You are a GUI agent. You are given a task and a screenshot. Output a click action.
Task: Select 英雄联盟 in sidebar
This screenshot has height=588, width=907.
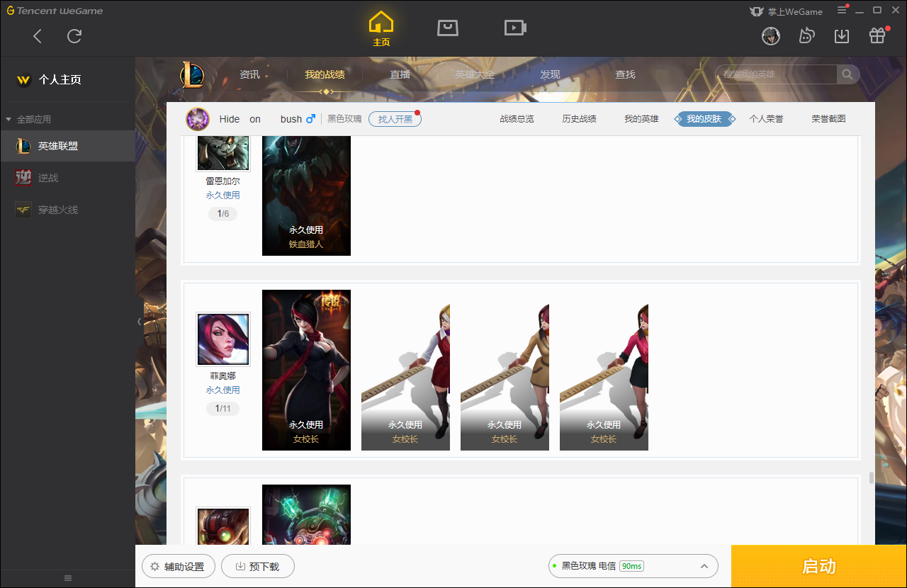click(67, 146)
